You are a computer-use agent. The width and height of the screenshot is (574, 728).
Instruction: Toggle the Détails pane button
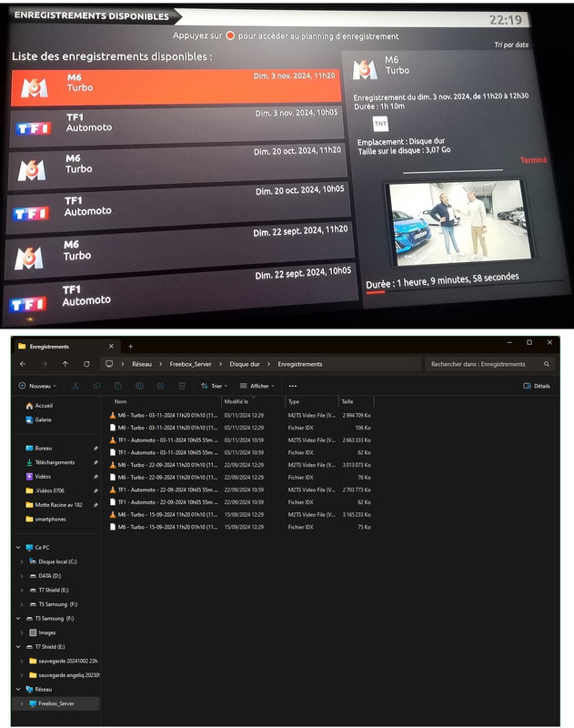point(537,386)
